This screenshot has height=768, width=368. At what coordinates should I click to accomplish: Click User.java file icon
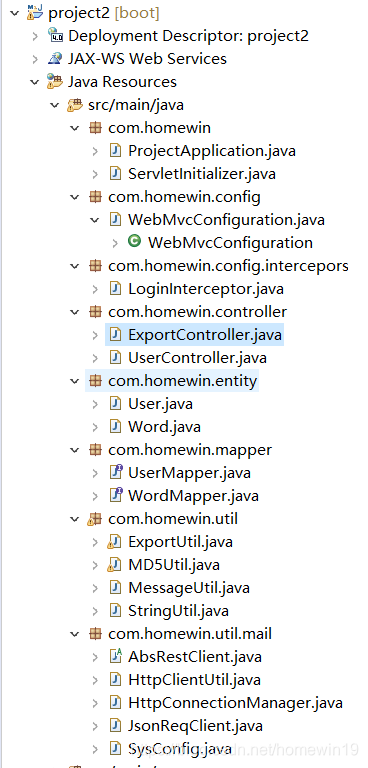pyautogui.click(x=115, y=404)
